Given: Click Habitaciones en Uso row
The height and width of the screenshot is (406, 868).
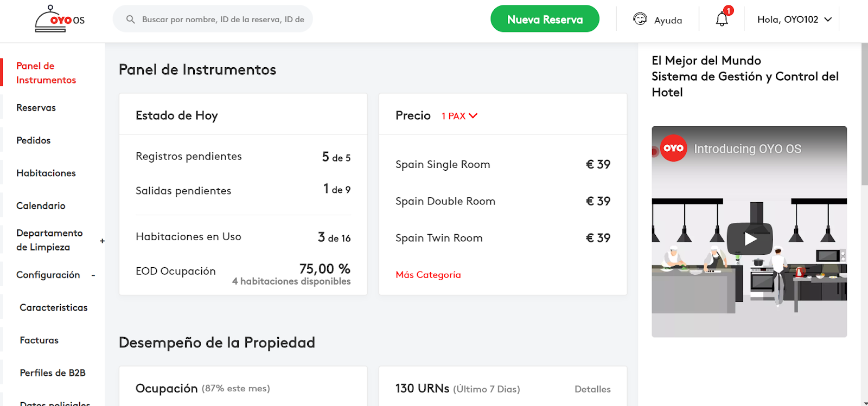Looking at the screenshot, I should [243, 237].
